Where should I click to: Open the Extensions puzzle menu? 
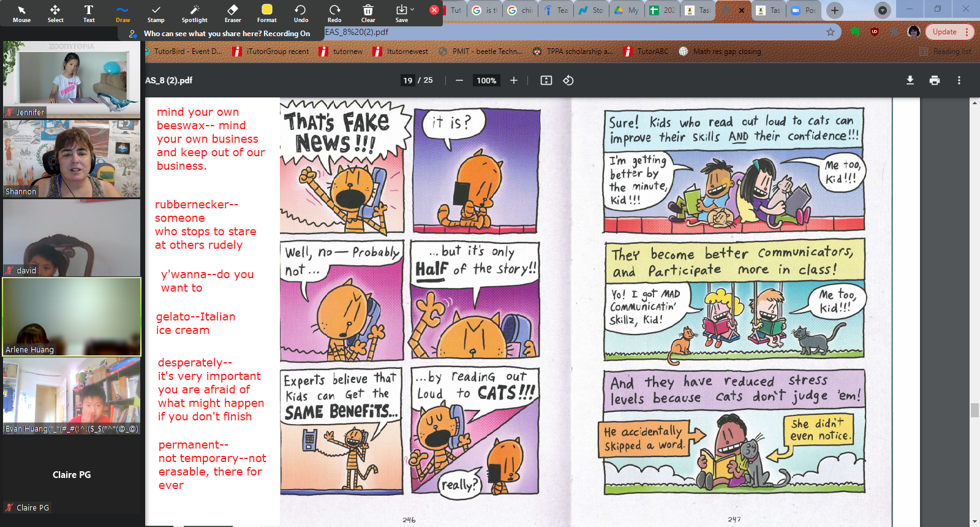point(894,32)
